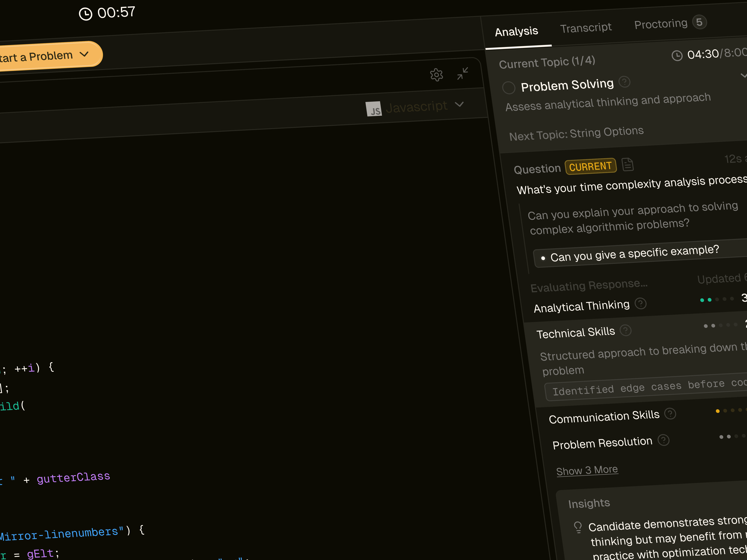This screenshot has width=747, height=560.
Task: Click the clock icon beside 00:57 timer
Action: [x=85, y=14]
